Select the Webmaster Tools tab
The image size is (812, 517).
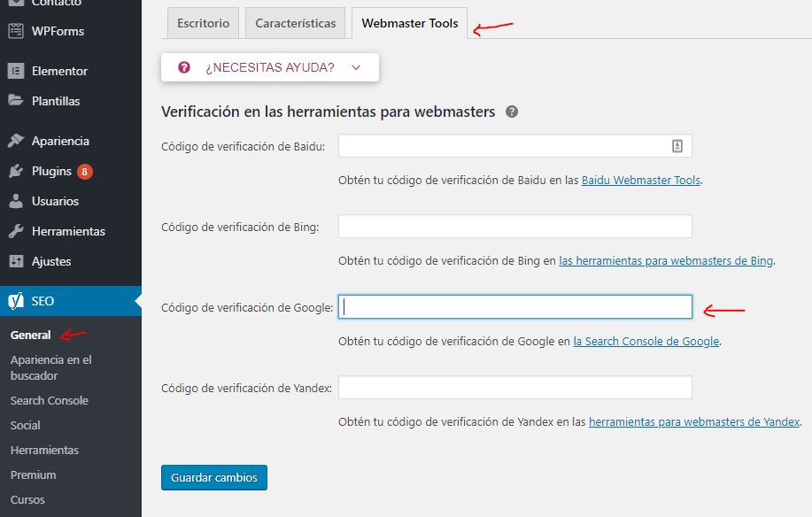pyautogui.click(x=410, y=23)
